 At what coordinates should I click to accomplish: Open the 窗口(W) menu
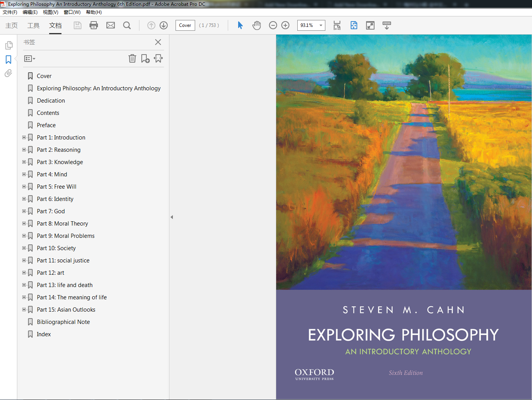pos(72,12)
